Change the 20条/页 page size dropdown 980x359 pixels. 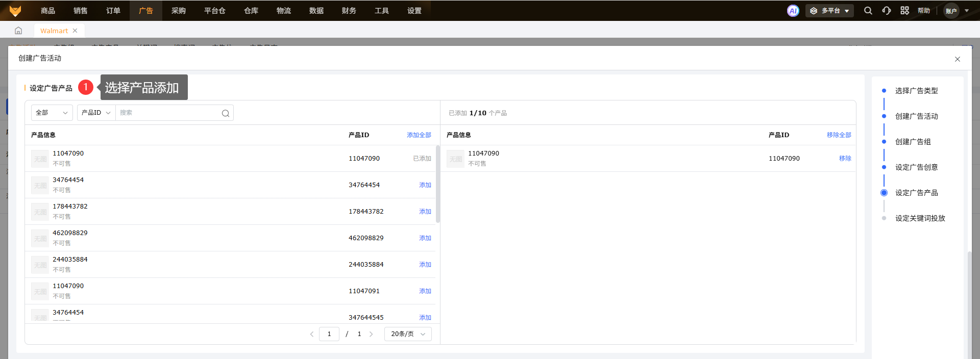coord(407,334)
